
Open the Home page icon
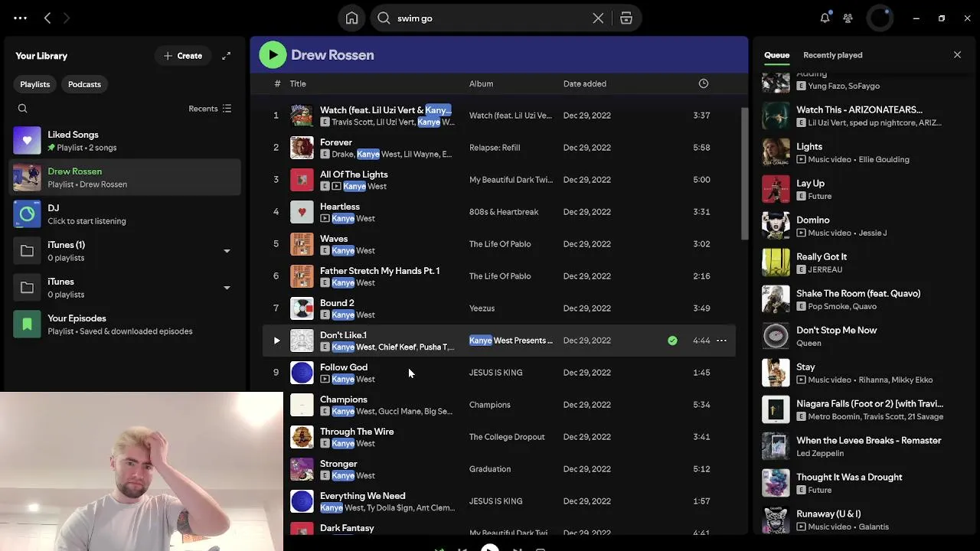[x=351, y=18]
